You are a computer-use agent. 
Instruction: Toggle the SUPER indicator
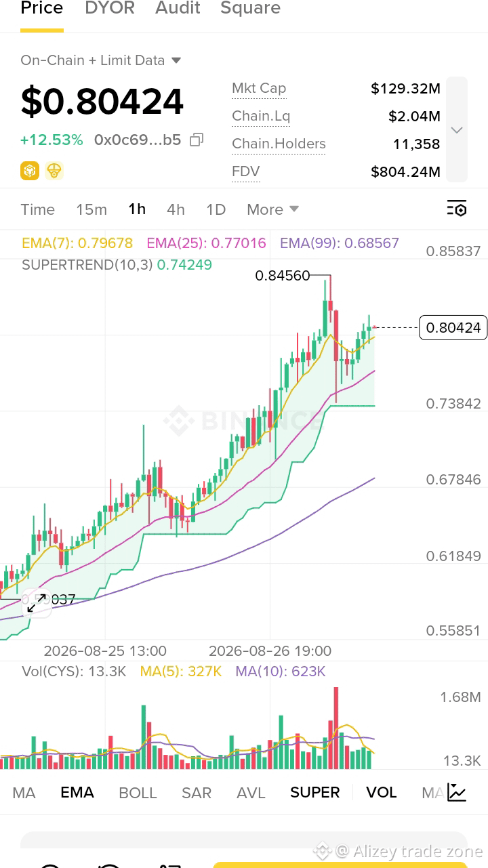pos(315,792)
